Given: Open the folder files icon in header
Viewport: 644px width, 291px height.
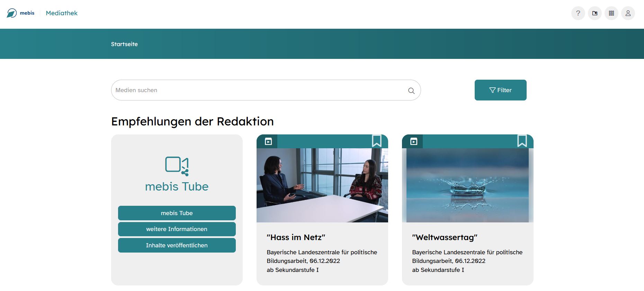Looking at the screenshot, I should [594, 13].
